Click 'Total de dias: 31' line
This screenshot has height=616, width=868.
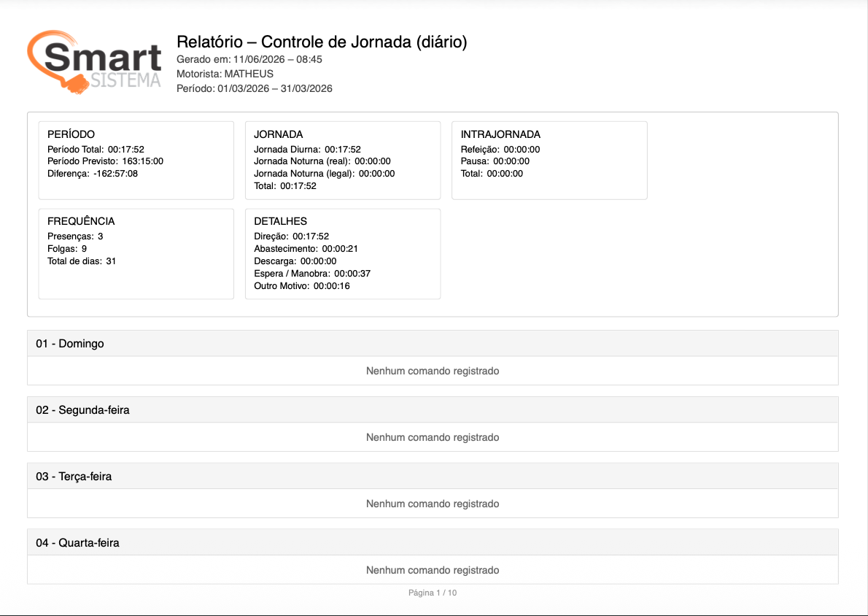pos(82,261)
